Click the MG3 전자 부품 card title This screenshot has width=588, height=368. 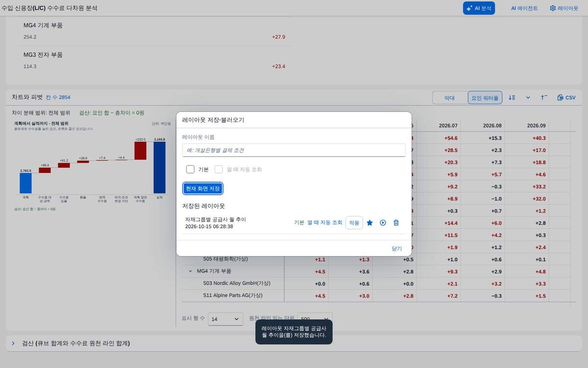point(43,55)
